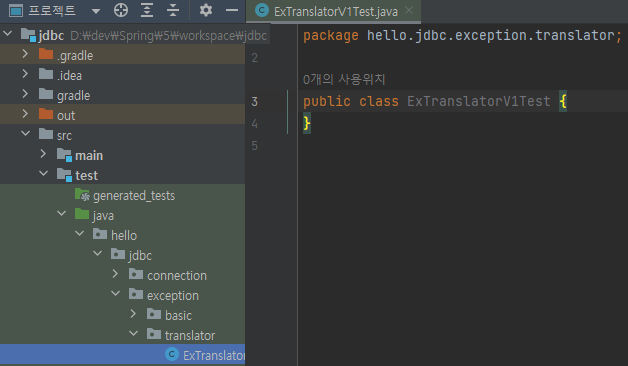The image size is (628, 366).
Task: Select the generated_tests folder icon
Action: click(x=83, y=195)
